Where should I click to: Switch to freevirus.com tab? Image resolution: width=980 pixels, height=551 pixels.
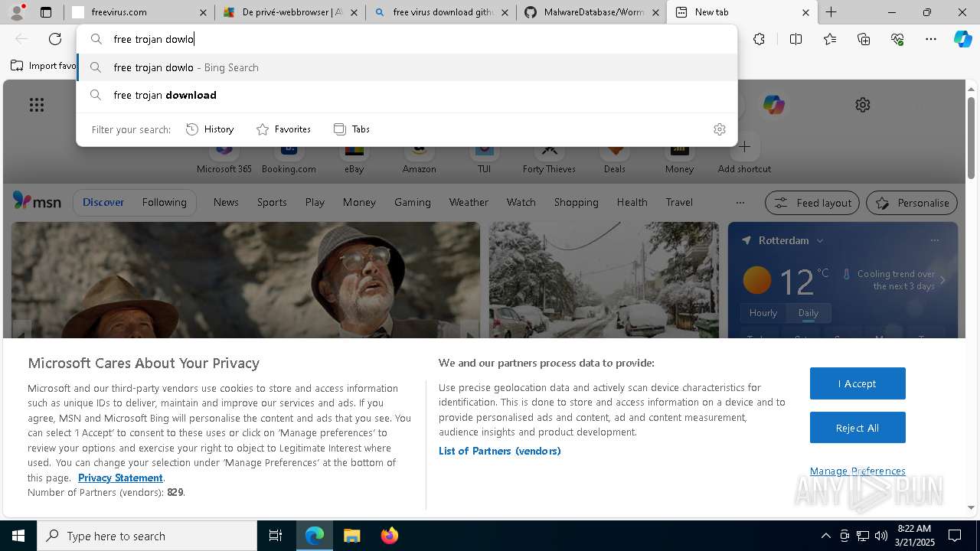(139, 12)
